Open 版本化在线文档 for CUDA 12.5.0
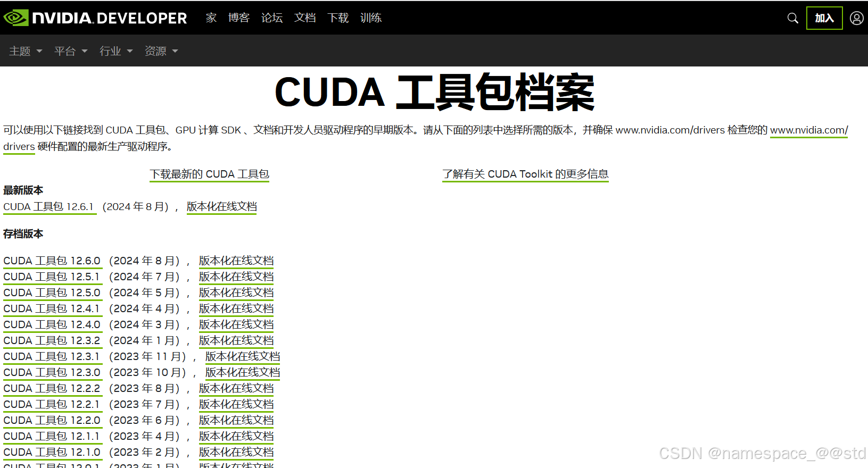Viewport: 868px width, 468px height. pyautogui.click(x=236, y=293)
